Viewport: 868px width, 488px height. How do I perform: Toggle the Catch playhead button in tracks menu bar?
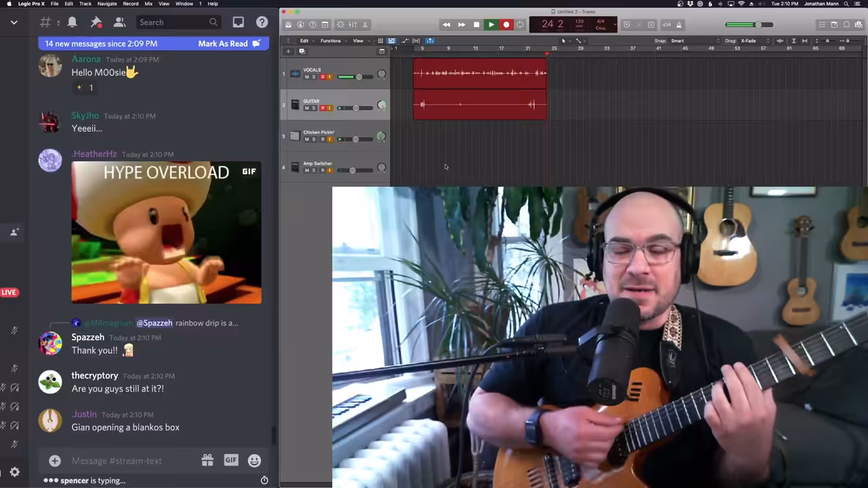(x=430, y=41)
